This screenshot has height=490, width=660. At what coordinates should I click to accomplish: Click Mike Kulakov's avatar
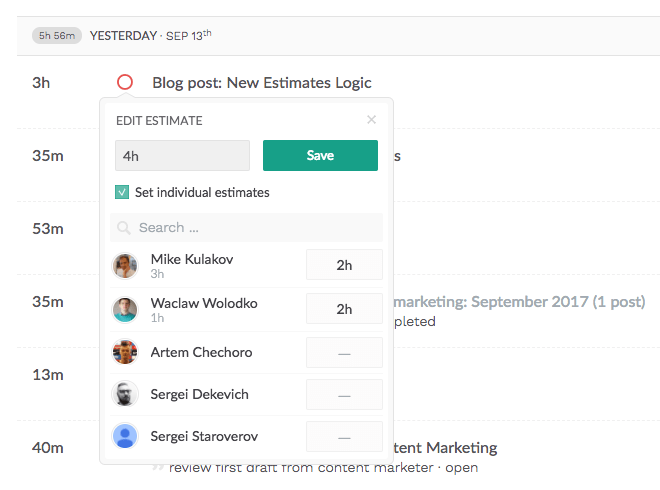tap(125, 266)
